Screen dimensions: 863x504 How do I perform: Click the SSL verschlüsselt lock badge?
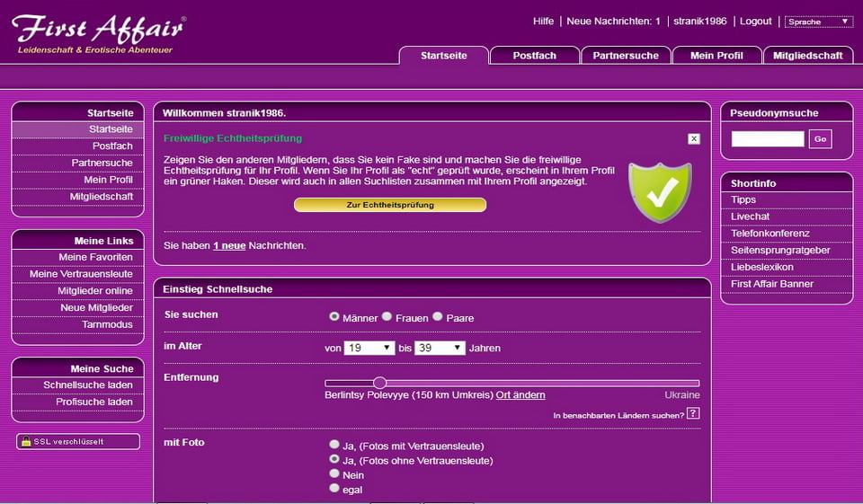pos(78,441)
